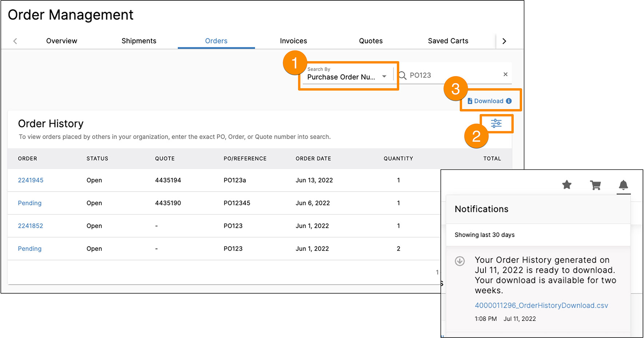This screenshot has height=338, width=644.
Task: Click the favorites star icon
Action: [x=567, y=185]
